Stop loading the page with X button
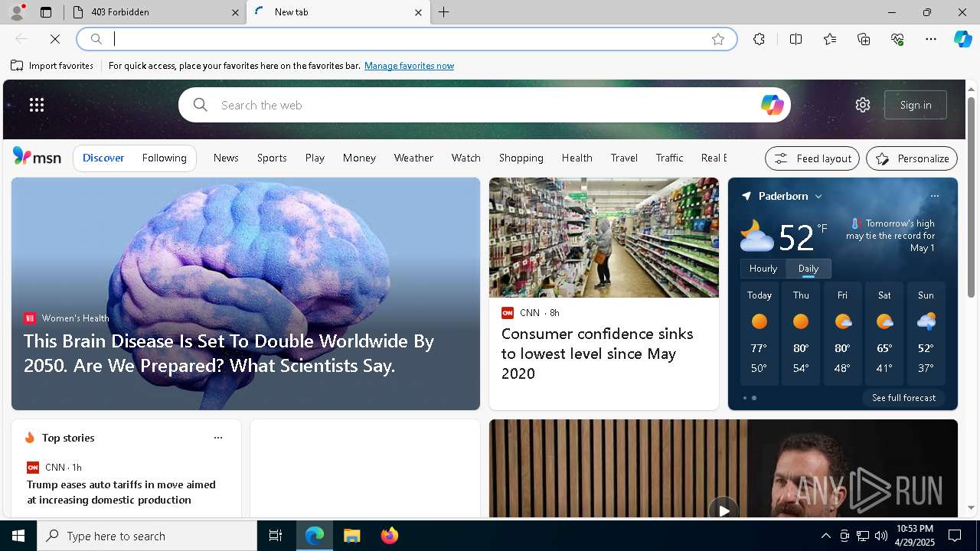 (55, 39)
